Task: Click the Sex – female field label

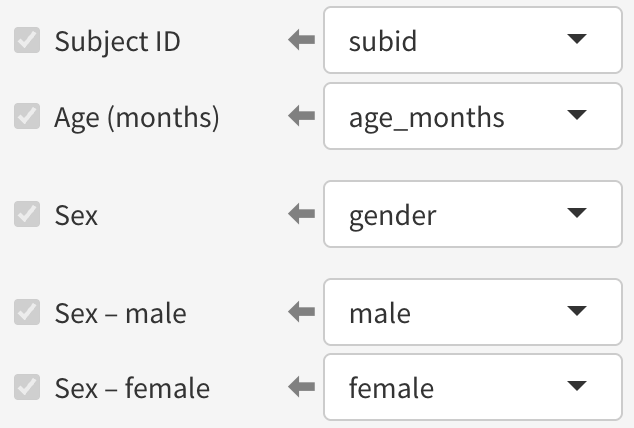Action: [x=132, y=388]
